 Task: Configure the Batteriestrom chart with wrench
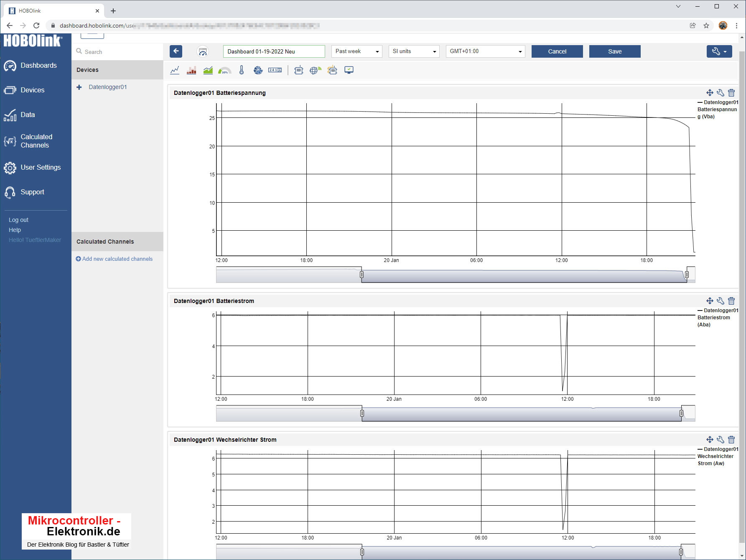(x=721, y=301)
